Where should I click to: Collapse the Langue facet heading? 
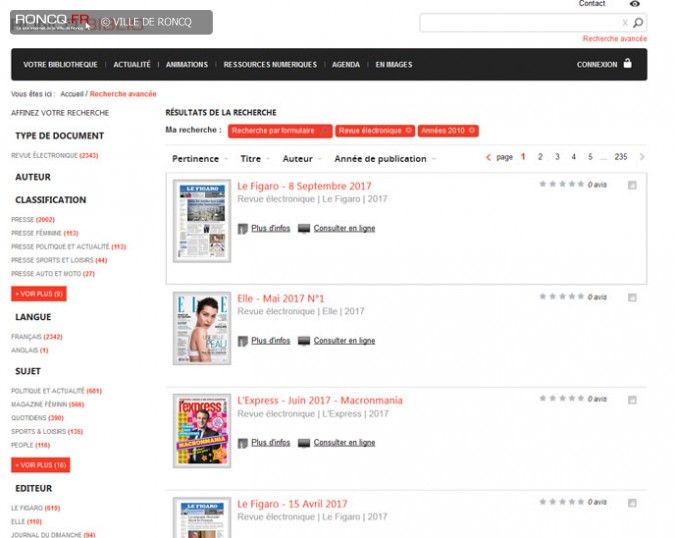[x=33, y=317]
